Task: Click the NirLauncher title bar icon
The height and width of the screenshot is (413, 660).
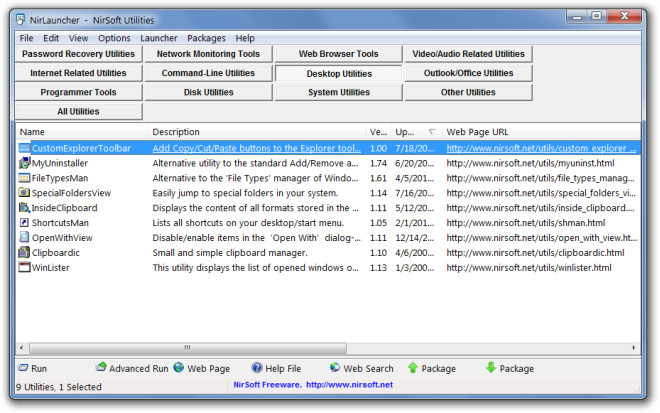Action: (20, 20)
